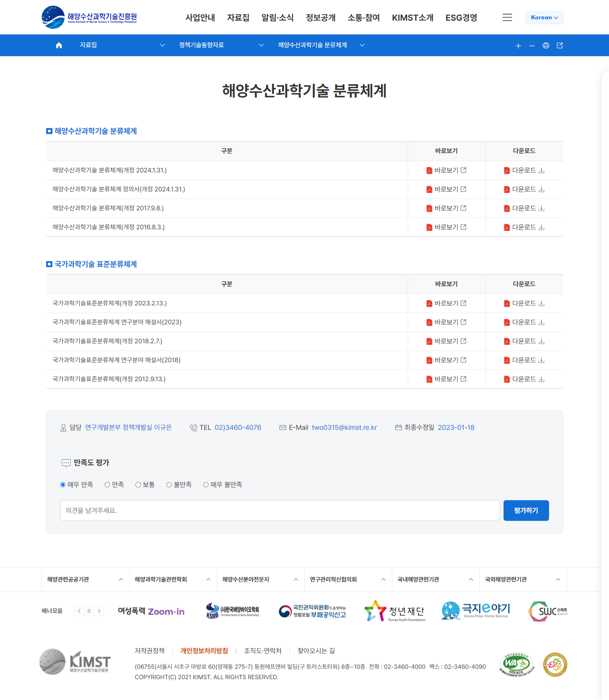Viewport: 609px width, 700px height.
Task: Download the 2017.9.8 revision classification file
Action: (x=524, y=208)
